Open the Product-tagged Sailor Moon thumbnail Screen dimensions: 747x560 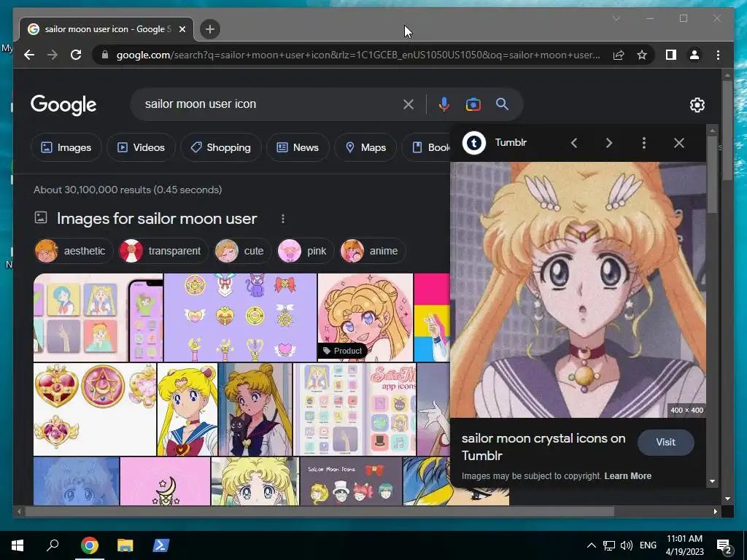365,317
